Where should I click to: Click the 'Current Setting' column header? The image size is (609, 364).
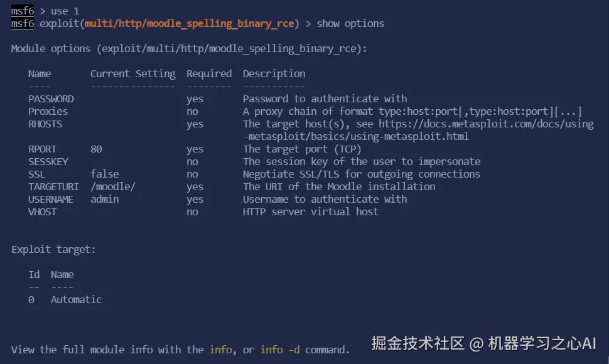point(132,73)
